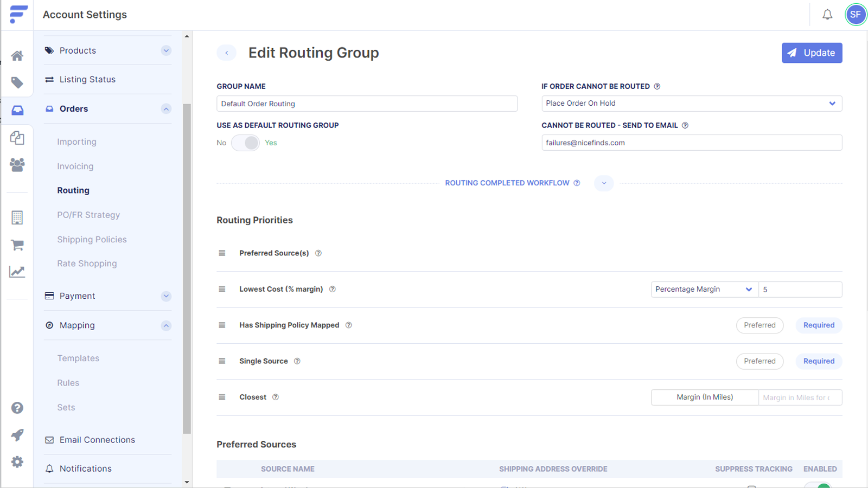Click the Update button
Screen dimensions: 868x488
[x=812, y=53]
